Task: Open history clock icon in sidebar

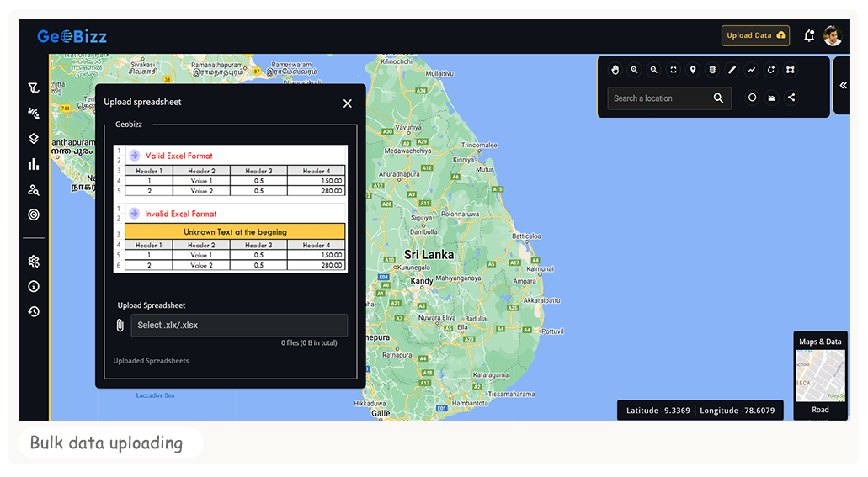Action: point(34,311)
